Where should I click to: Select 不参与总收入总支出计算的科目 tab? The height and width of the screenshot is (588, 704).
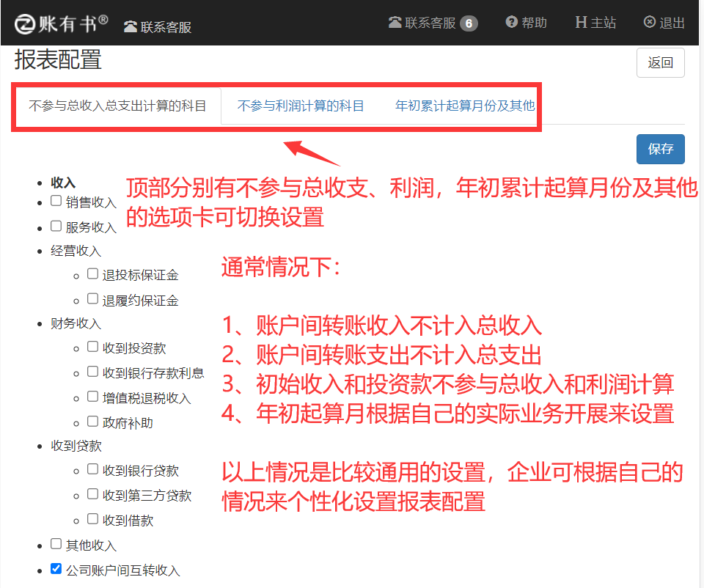point(117,106)
